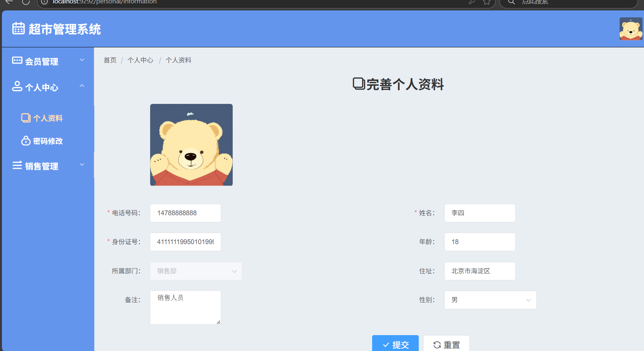This screenshot has width=644, height=351.
Task: Click the key icon in the address bar
Action: (x=472, y=2)
